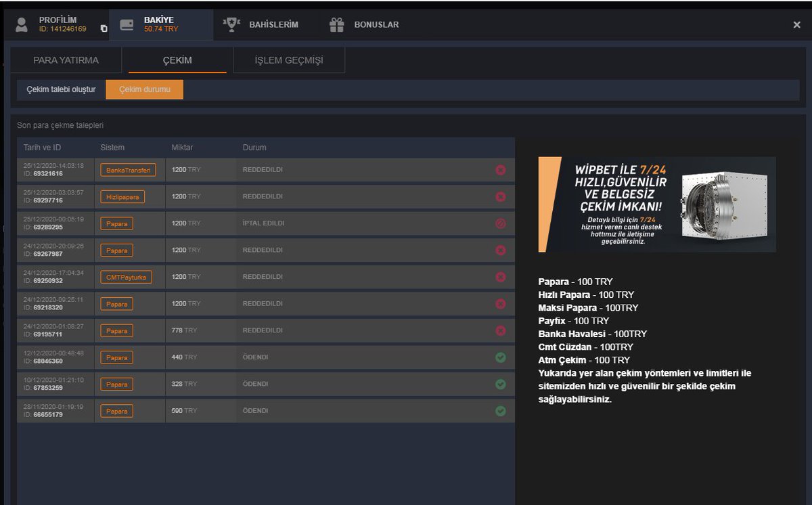Click rejected icon for request 69195711
The width and height of the screenshot is (812, 505).
(501, 330)
